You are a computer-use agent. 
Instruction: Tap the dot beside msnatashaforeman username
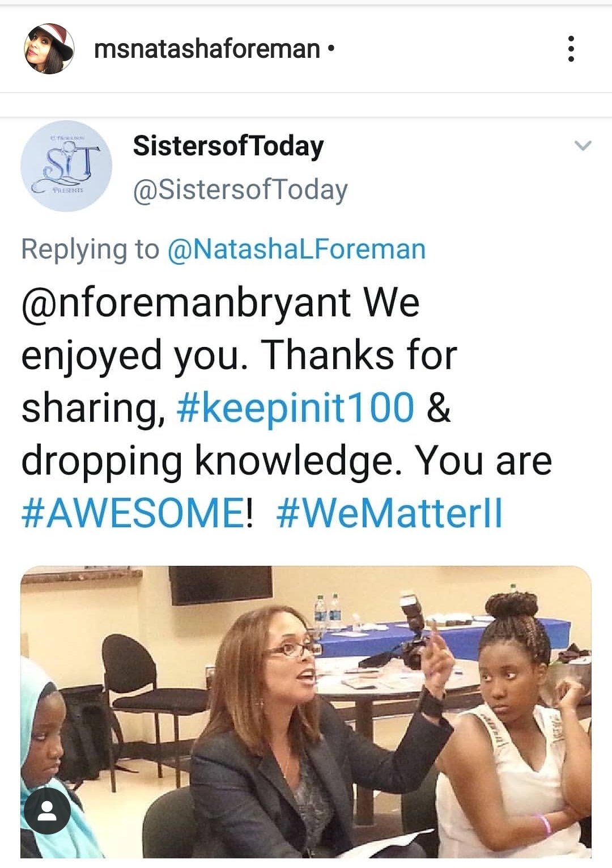point(331,49)
